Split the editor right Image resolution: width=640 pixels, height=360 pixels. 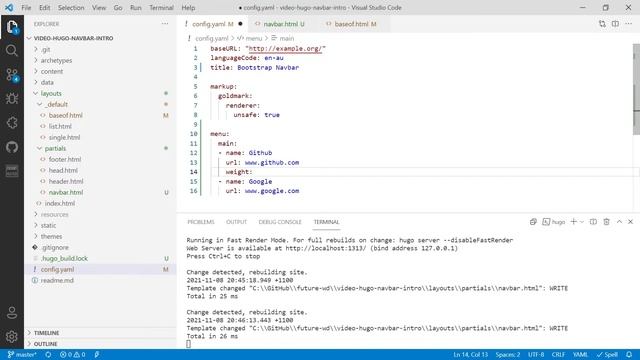coord(615,24)
